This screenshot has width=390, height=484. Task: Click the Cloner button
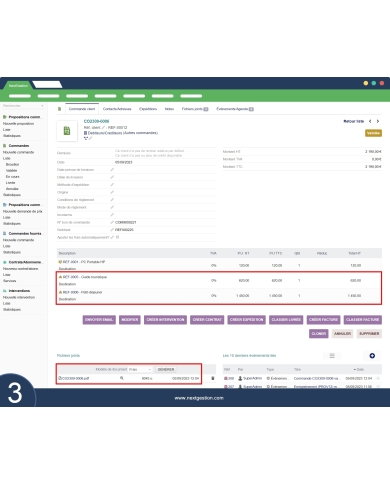tap(319, 334)
